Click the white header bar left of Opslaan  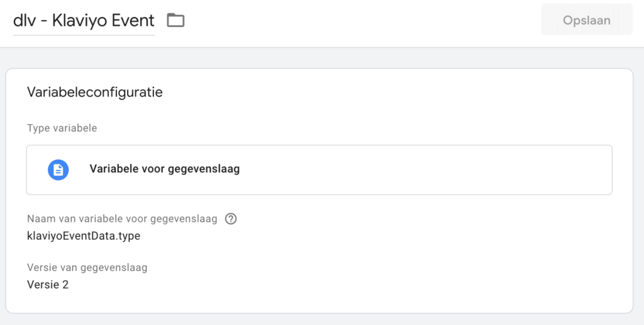coord(365,21)
